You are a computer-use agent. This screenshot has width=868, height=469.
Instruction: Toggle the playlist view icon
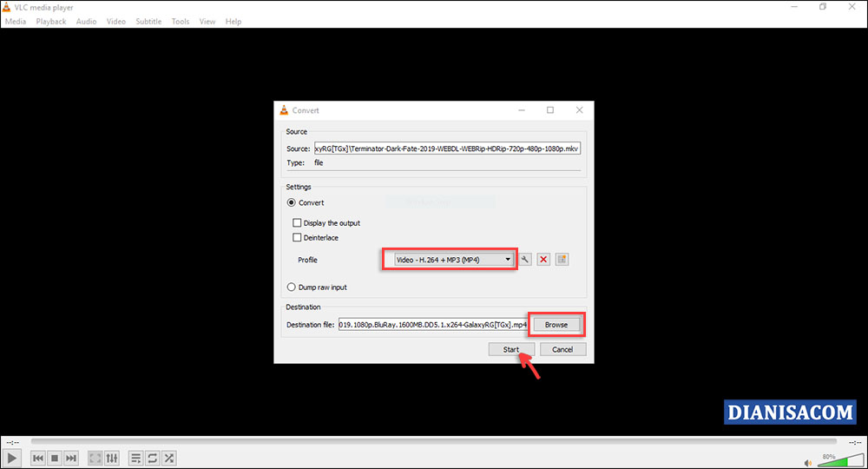click(135, 458)
